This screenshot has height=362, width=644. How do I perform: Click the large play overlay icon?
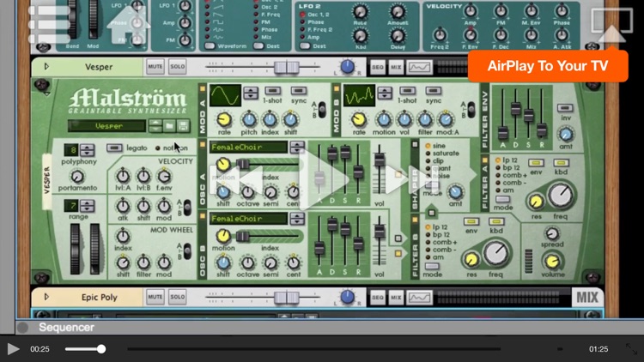click(x=325, y=179)
